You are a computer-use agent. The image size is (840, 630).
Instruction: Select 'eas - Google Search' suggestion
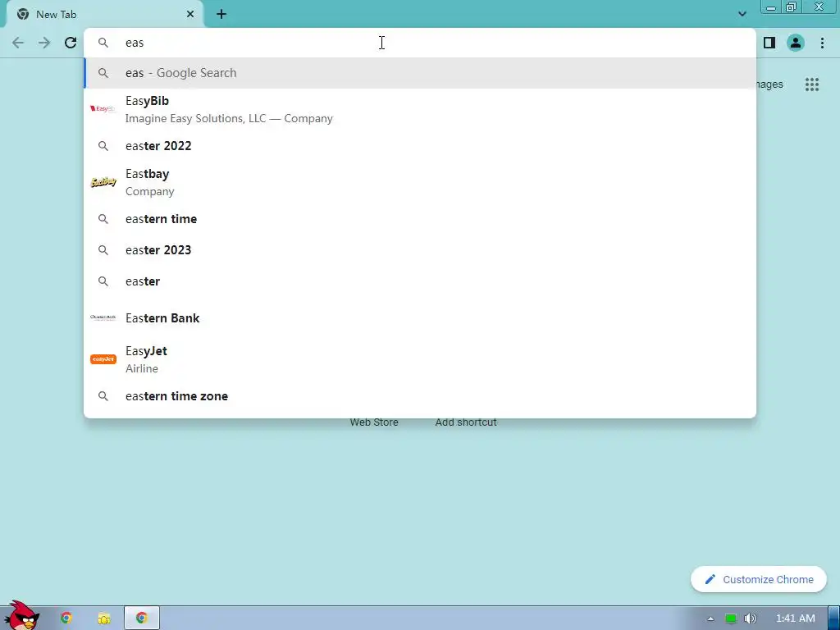(420, 73)
